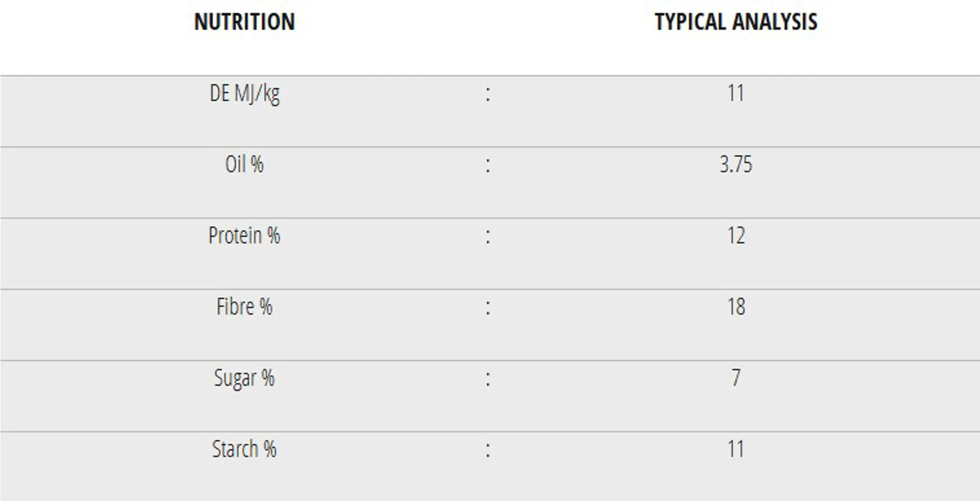Viewport: 980px width, 501px height.
Task: Select the Sugar % row label
Action: pyautogui.click(x=244, y=378)
